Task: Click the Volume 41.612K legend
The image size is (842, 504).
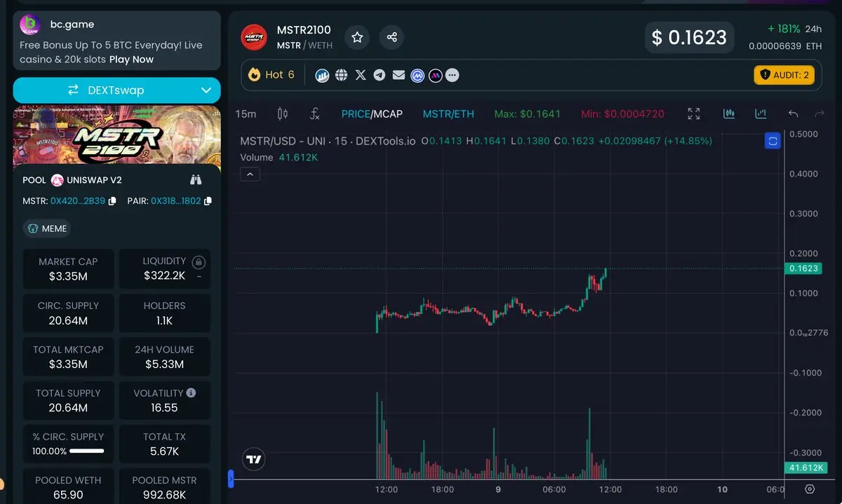Action: coord(279,158)
